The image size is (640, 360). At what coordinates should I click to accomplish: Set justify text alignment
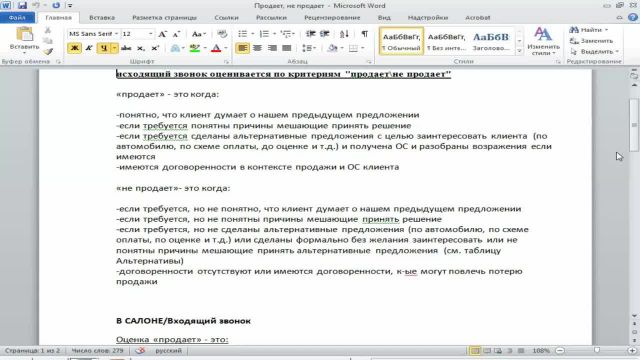[x=287, y=48]
